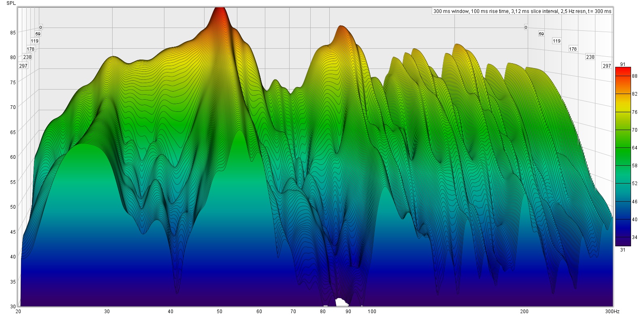Click the 300Hz label on the frequency axis
Screen dimensions: 644x316
pyautogui.click(x=612, y=312)
